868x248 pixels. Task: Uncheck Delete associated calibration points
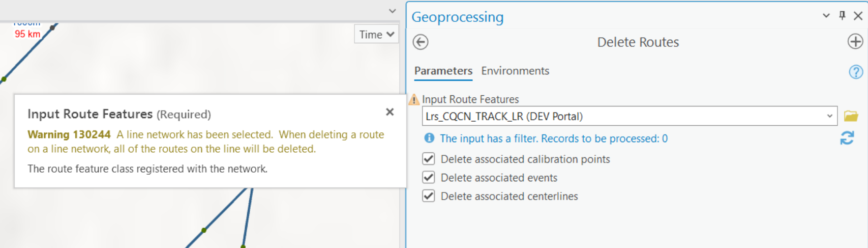pos(429,159)
